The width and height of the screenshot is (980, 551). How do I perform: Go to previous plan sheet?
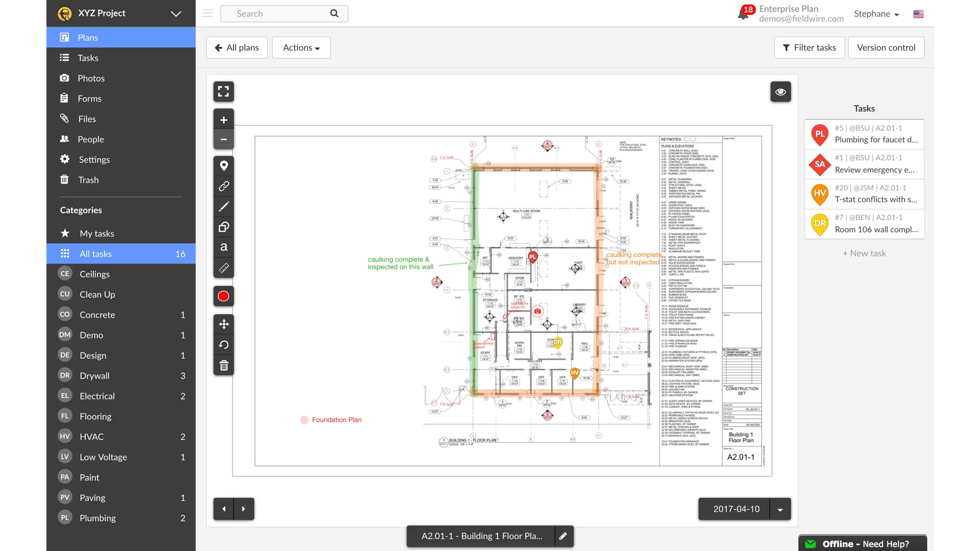point(224,509)
